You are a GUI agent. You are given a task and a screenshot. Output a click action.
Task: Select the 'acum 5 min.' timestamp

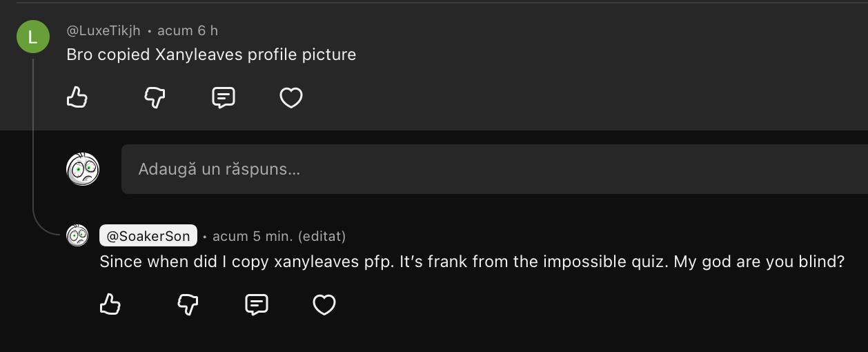click(x=253, y=236)
